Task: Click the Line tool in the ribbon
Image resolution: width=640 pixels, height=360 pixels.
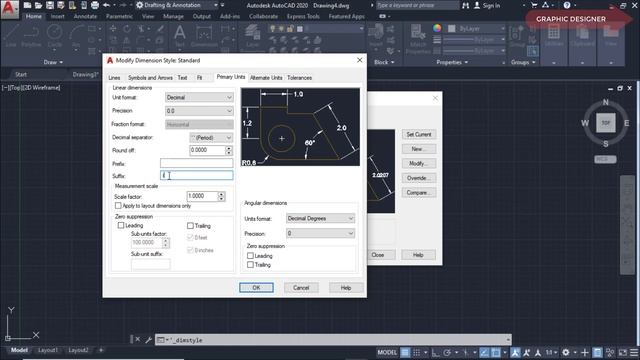Action: click(11, 36)
